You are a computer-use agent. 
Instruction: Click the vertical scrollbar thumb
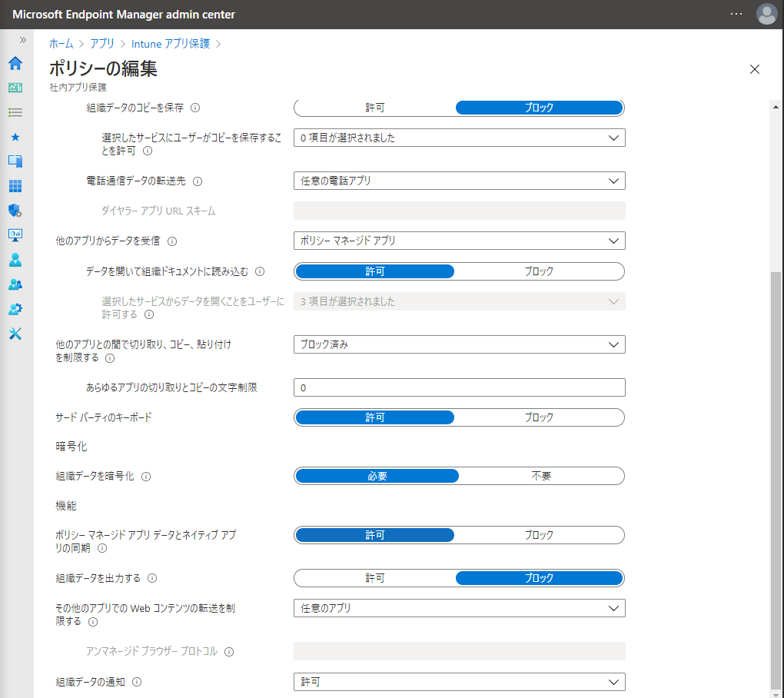tap(776, 480)
